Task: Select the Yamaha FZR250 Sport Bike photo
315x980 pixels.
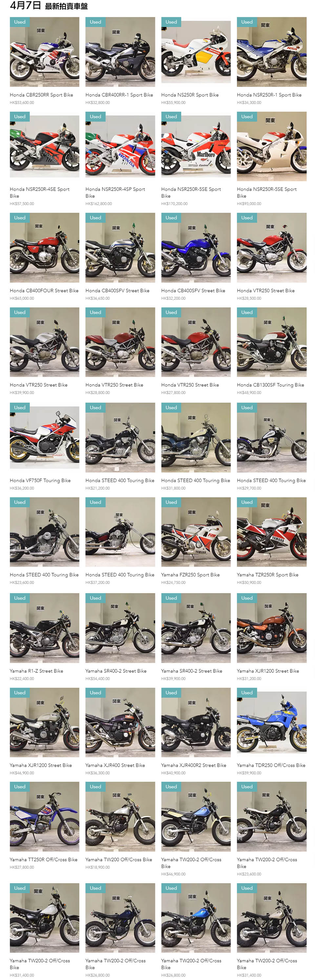Action: click(196, 532)
